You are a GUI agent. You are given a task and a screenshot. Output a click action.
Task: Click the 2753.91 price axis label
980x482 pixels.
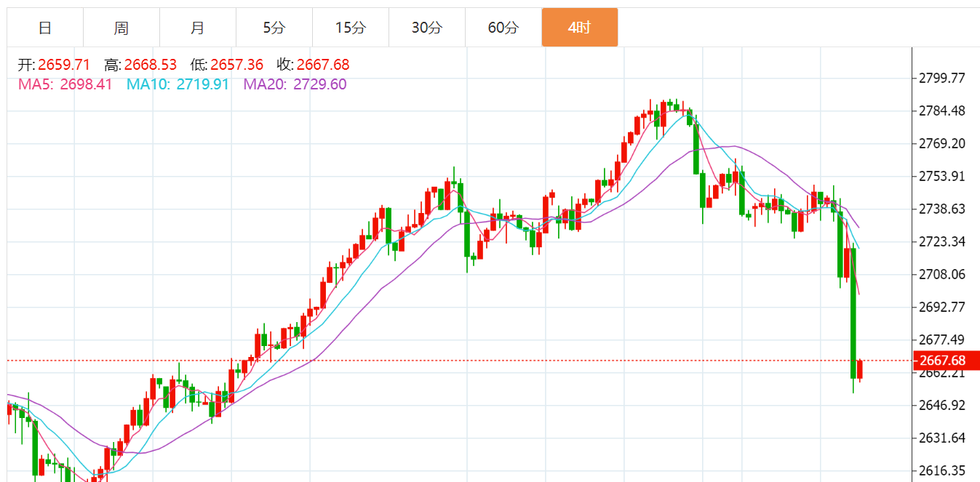click(942, 176)
